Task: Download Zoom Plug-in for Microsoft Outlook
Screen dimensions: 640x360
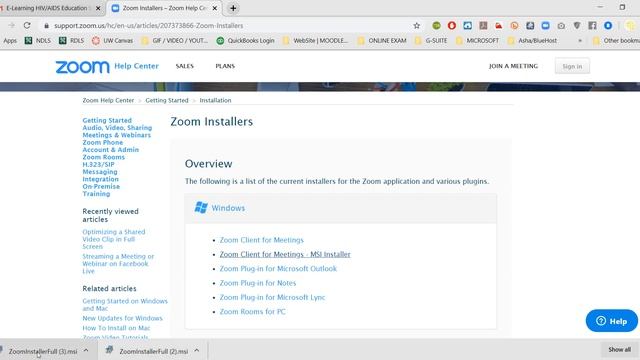Action: tap(278, 269)
